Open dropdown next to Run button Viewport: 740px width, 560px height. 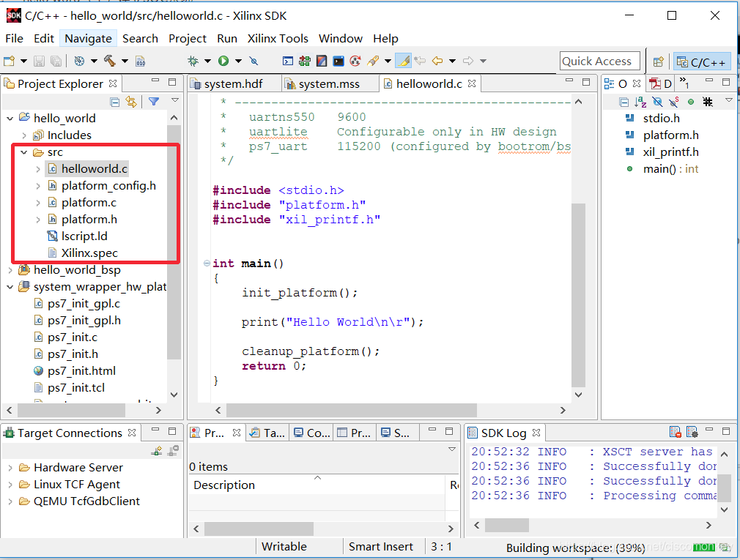[x=238, y=61]
